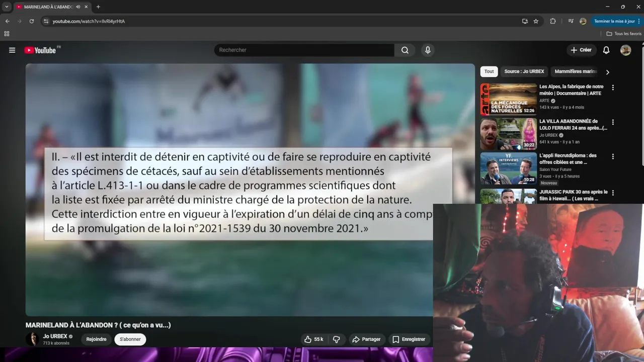Open the Recrutdiploma video thumbnail
Screen dimensions: 644x362
(x=509, y=169)
